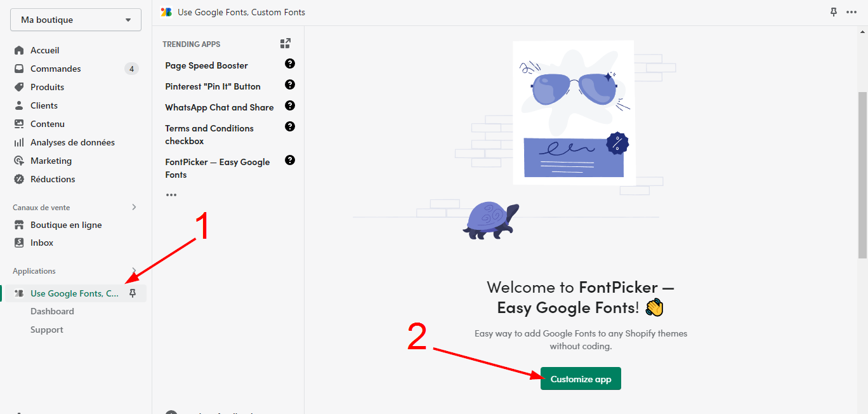Open the Pinterest "Pin It" Button link
This screenshot has width=868, height=414.
[x=213, y=86]
